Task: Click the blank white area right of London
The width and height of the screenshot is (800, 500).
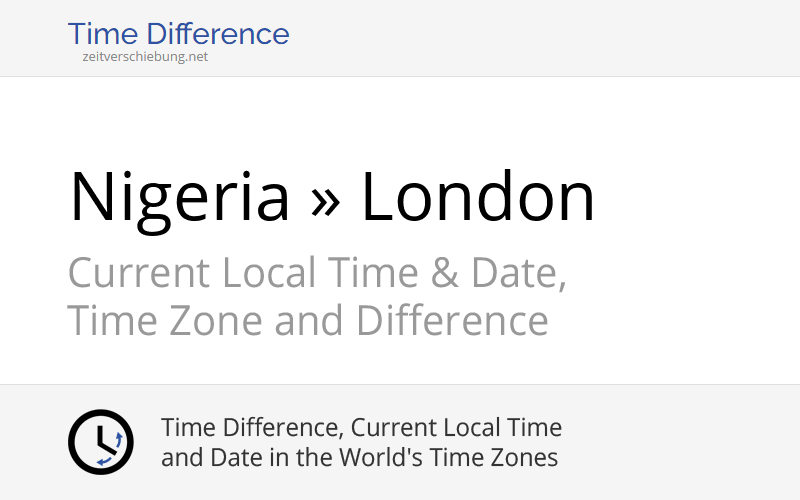Action: click(700, 197)
